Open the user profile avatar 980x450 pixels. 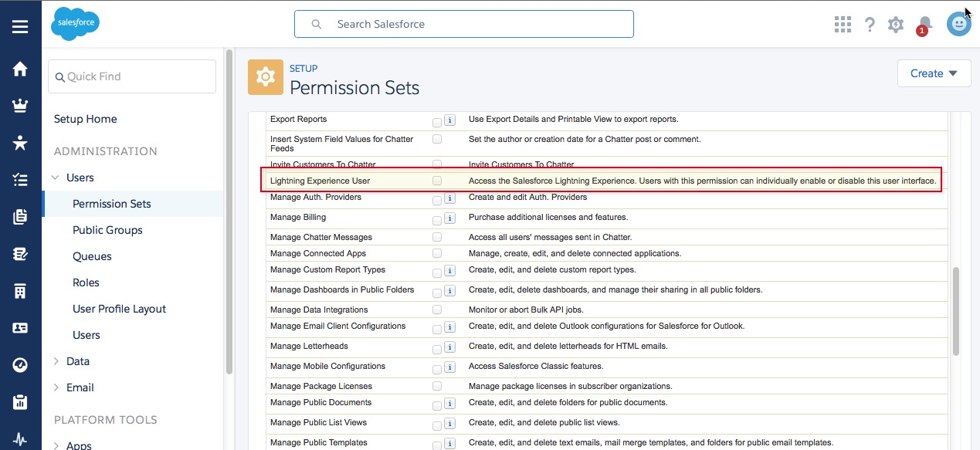(958, 25)
